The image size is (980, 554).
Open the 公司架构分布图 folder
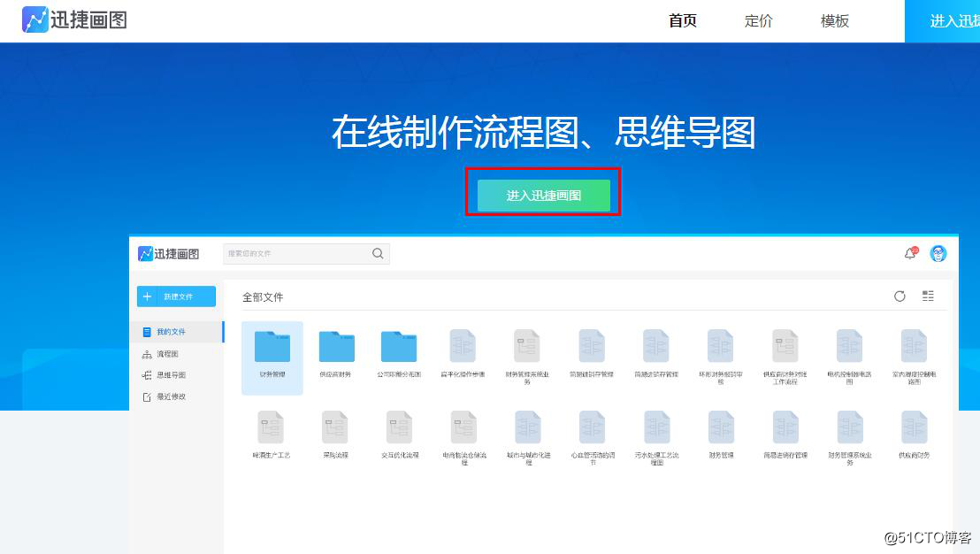[x=399, y=354]
